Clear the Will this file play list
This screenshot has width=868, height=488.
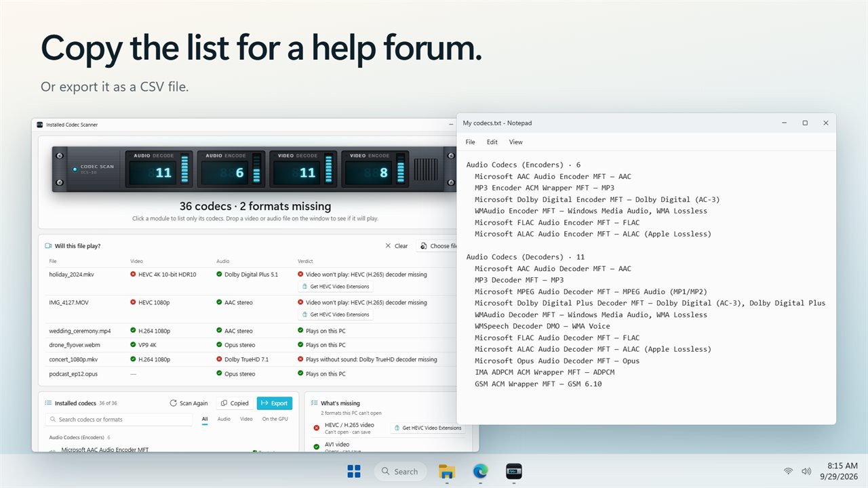coord(397,246)
